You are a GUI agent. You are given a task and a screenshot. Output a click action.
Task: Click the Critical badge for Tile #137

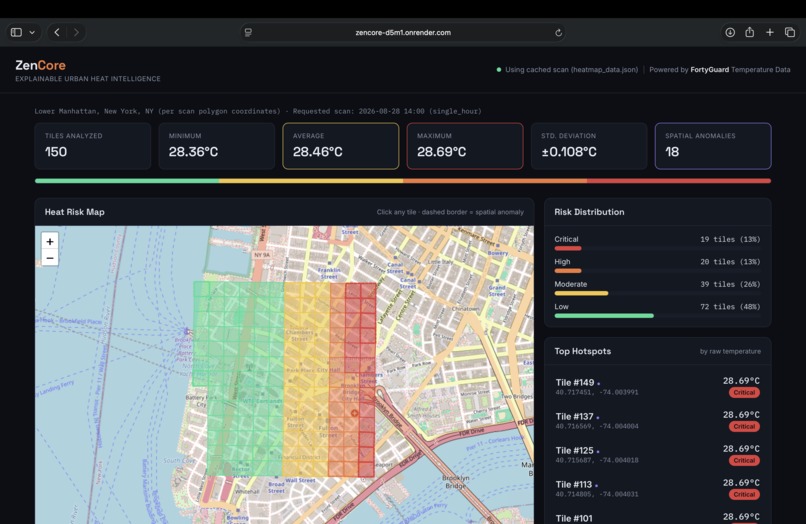[x=744, y=426]
